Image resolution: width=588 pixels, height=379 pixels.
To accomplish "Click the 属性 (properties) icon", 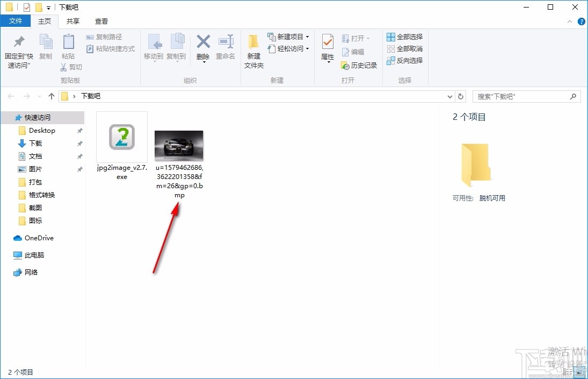I will pos(327,48).
